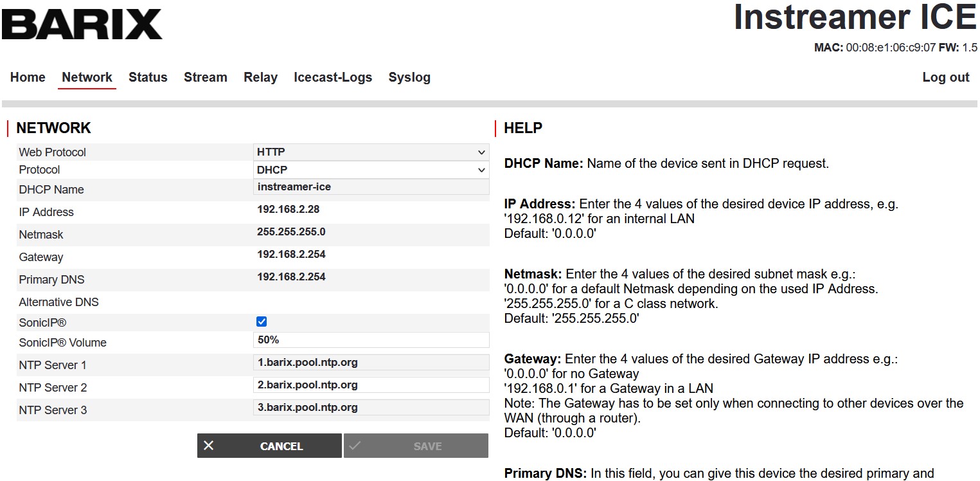Open the Relay tab

coord(260,77)
